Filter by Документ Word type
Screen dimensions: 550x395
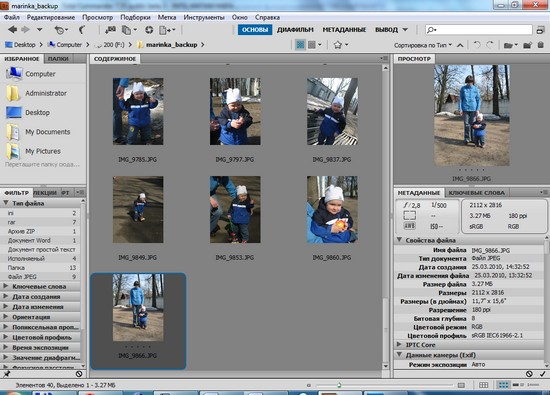[41, 240]
